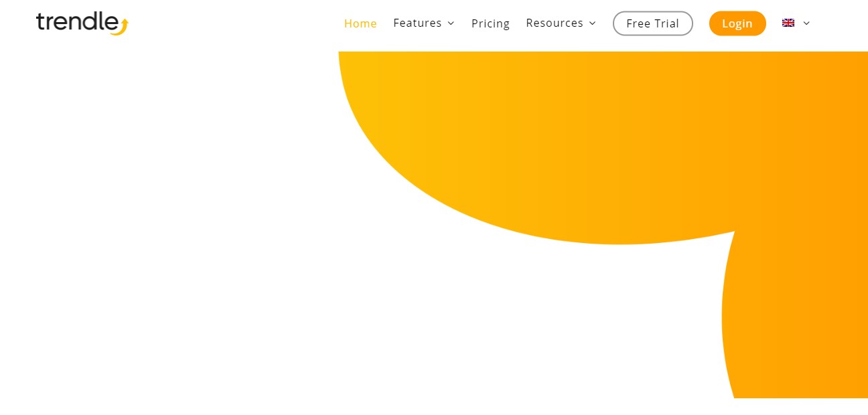Pick the light yellow top-left of gradient
Viewport: 868px width, 415px height.
362,74
